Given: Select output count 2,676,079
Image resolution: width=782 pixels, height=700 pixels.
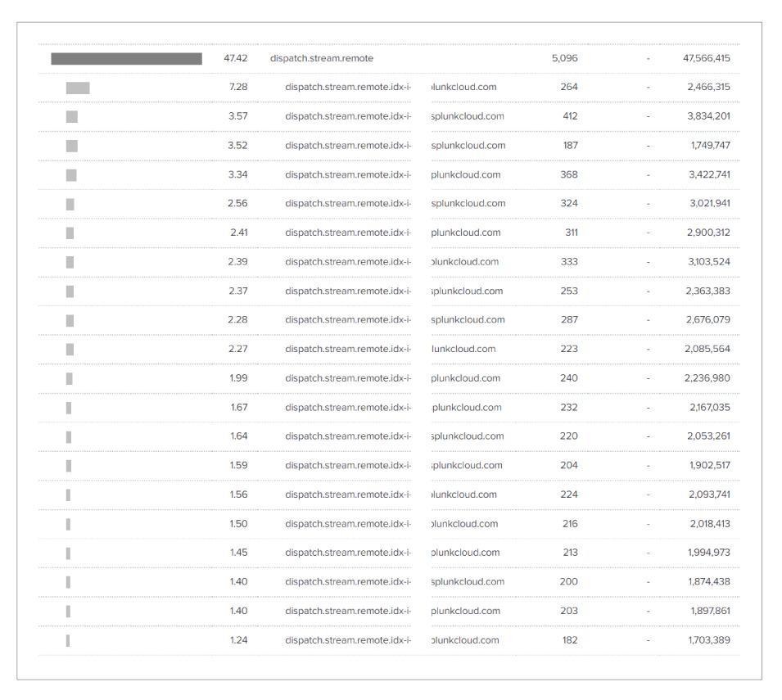Looking at the screenshot, I should click(x=707, y=319).
